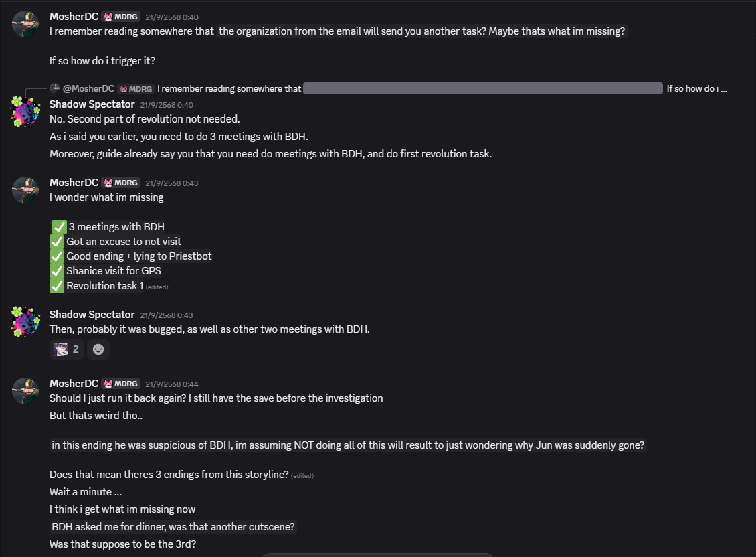Toggle the emoji reaction with count 2
Image resolution: width=756 pixels, height=557 pixels.
pos(67,349)
